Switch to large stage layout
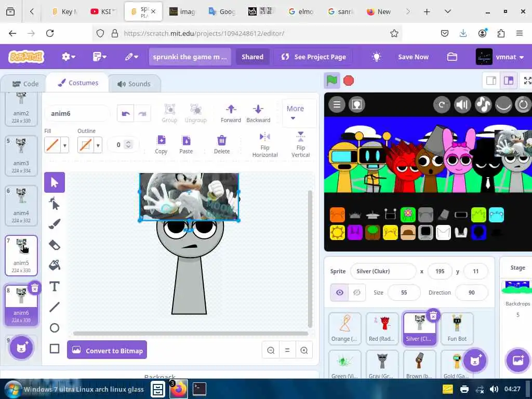Image resolution: width=532 pixels, height=399 pixels. 508,81
